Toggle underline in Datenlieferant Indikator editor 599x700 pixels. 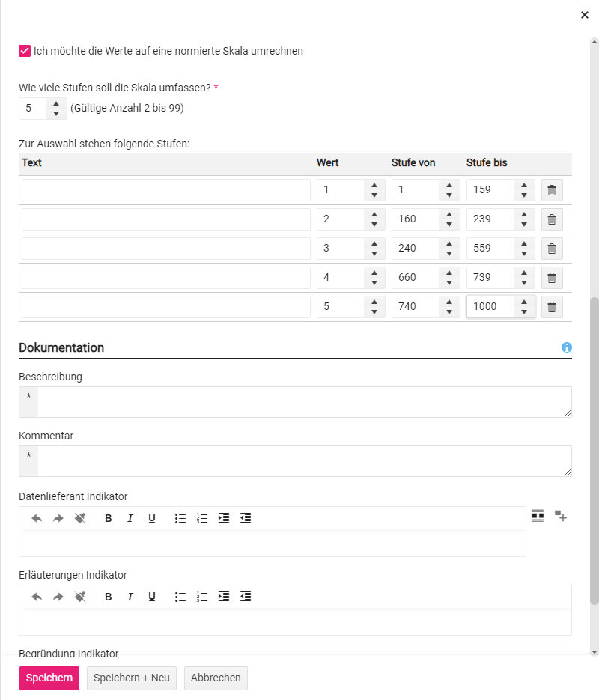click(152, 518)
